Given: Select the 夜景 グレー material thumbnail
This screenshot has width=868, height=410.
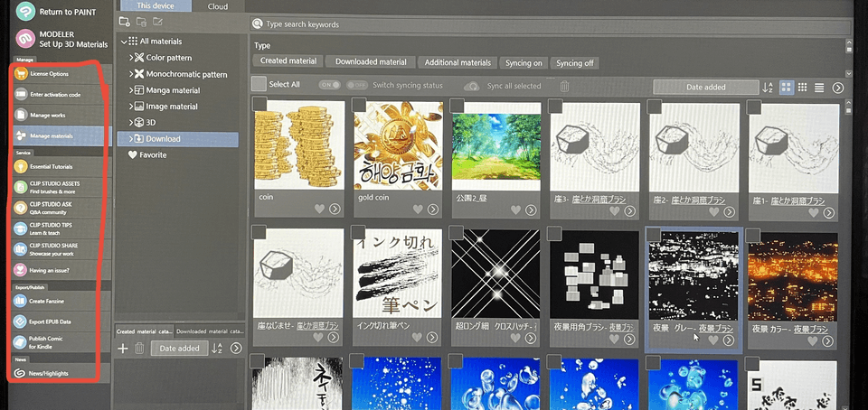Looking at the screenshot, I should [x=693, y=276].
